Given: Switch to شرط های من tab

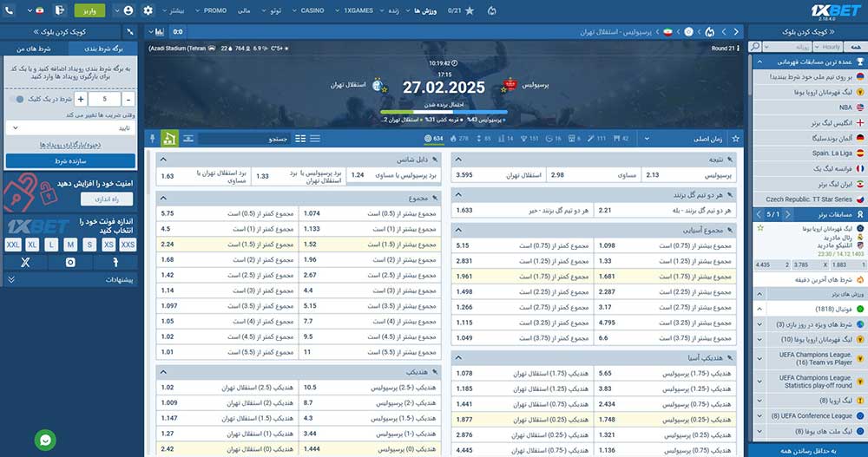Looking at the screenshot, I should click(34, 49).
